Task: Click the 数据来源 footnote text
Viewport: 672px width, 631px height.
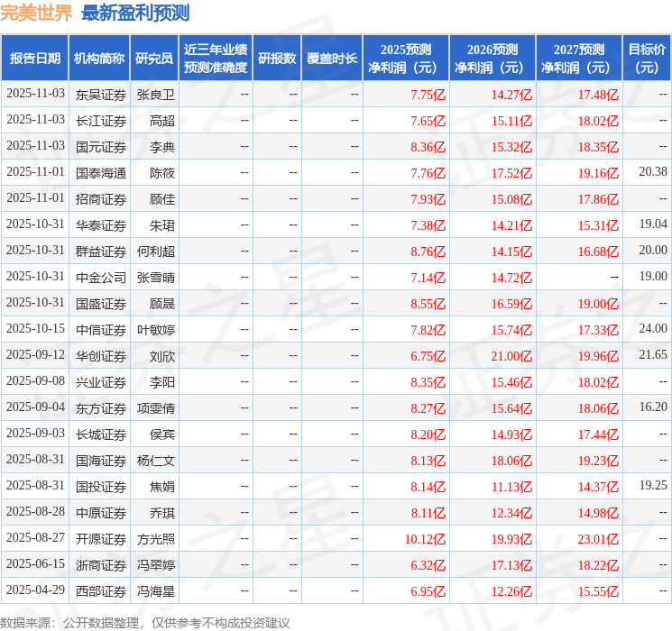Action: click(145, 623)
